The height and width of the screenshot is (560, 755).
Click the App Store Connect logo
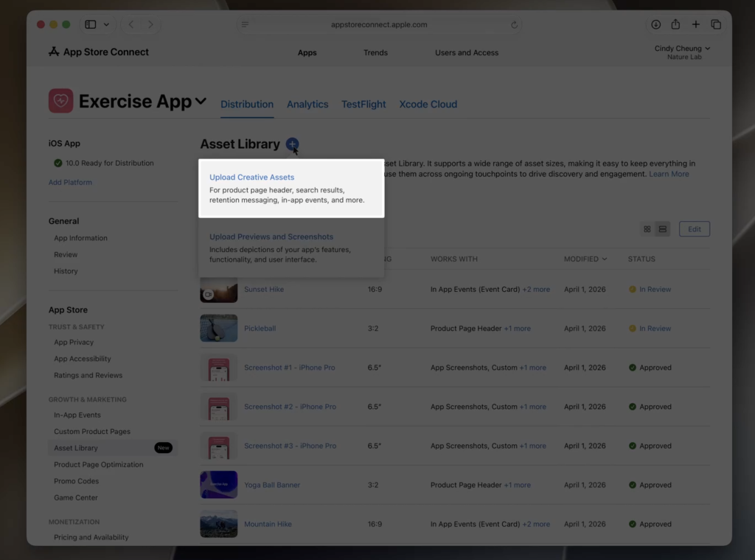pyautogui.click(x=99, y=52)
